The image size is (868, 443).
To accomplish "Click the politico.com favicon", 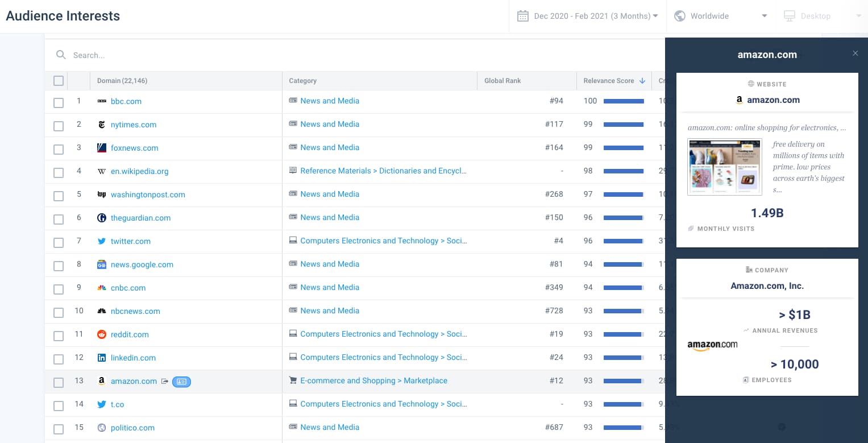I will 102,428.
